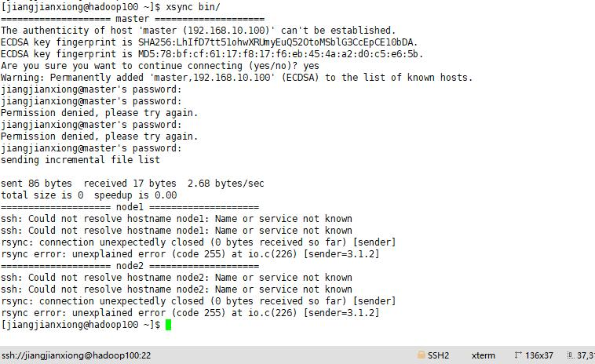Click the SHA256 key fingerprint line

coord(209,42)
